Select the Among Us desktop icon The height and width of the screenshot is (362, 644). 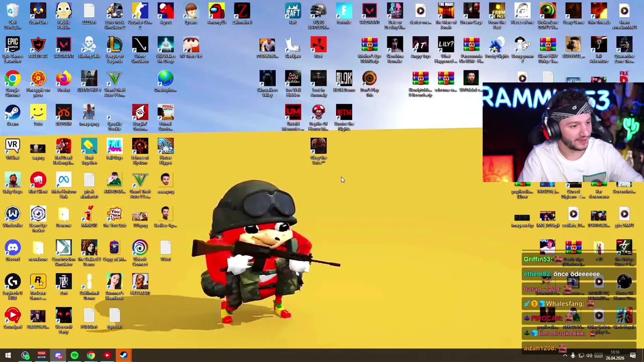[216, 14]
